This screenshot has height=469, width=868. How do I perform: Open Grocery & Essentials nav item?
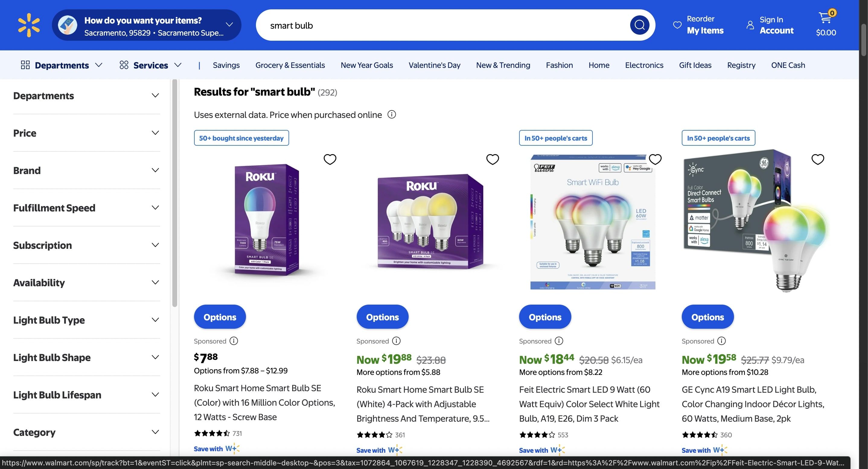click(290, 65)
